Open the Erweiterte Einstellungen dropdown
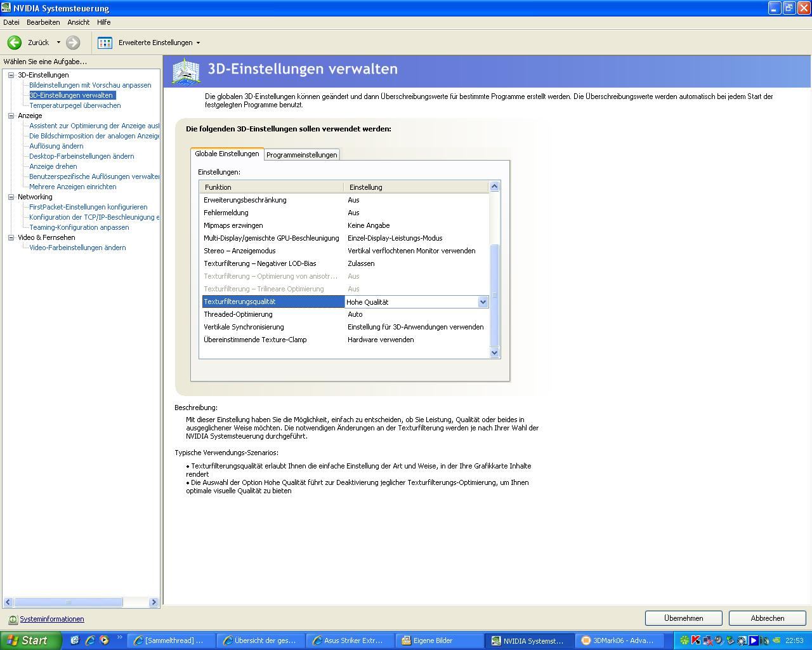Image resolution: width=812 pixels, height=650 pixels. (x=198, y=43)
